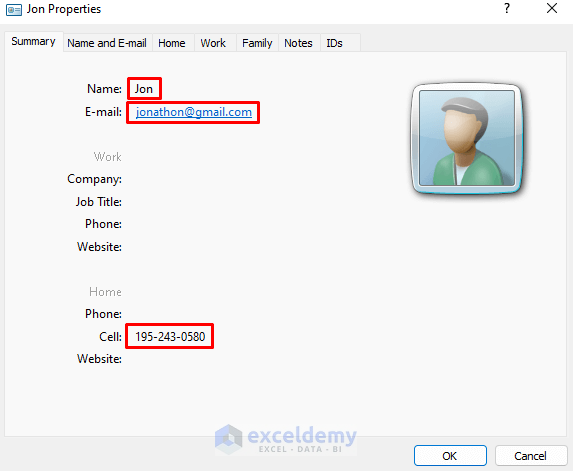Switch to the Work tab

coord(213,43)
